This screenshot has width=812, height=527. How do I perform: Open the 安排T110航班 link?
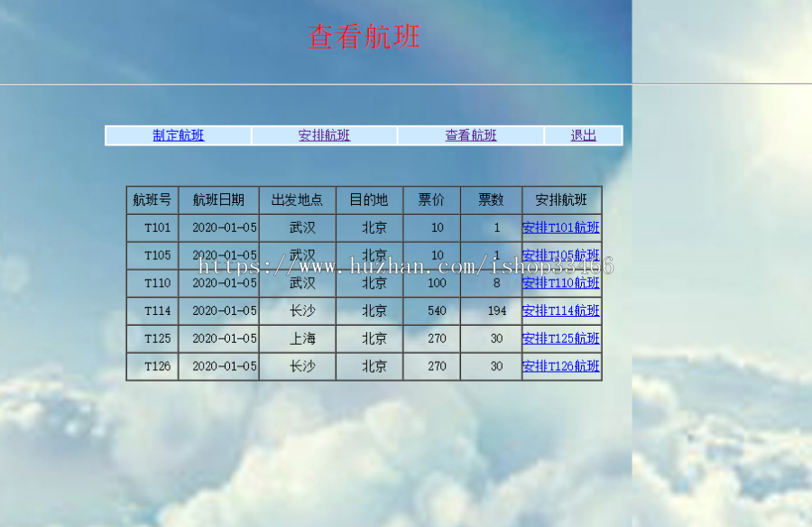560,282
